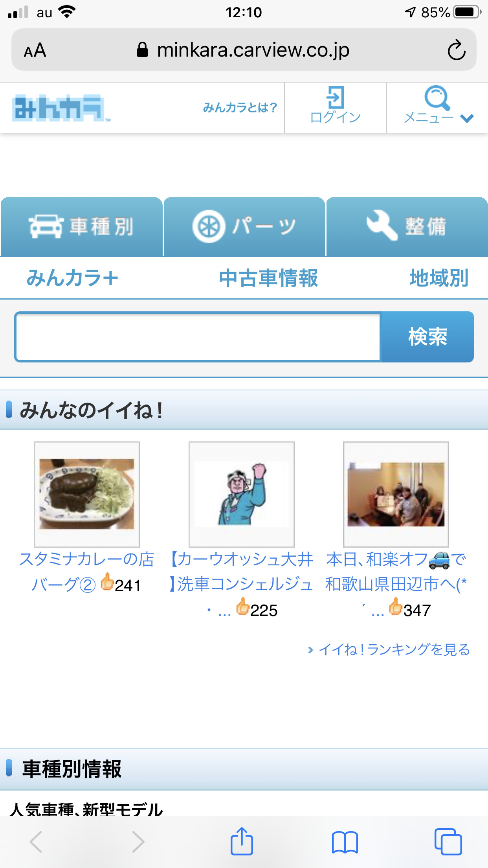
Task: Open the 中古車情報 link
Action: [268, 278]
